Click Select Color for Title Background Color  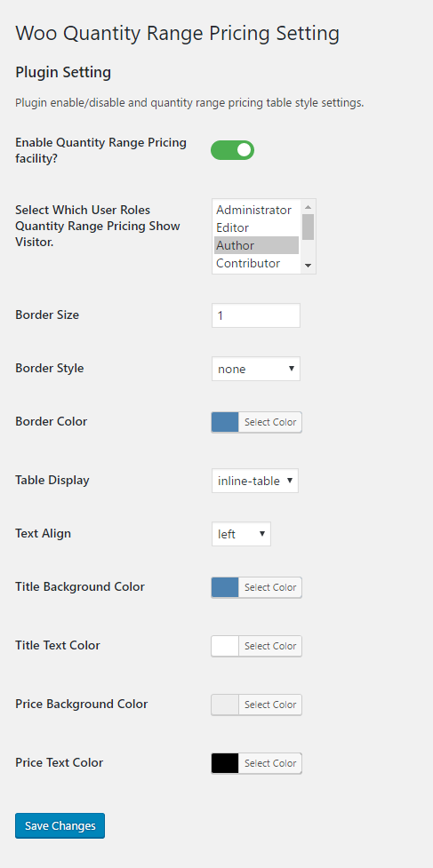270,587
